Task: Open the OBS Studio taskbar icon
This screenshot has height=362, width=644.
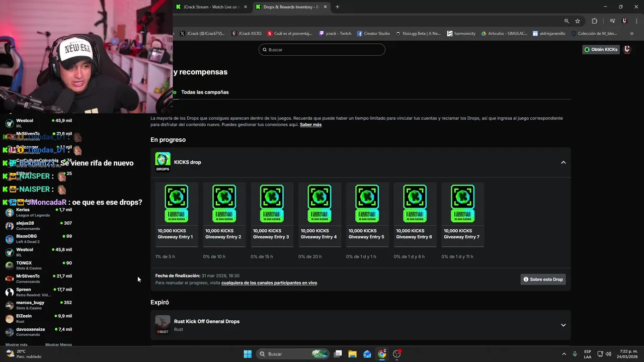Action: [x=397, y=354]
